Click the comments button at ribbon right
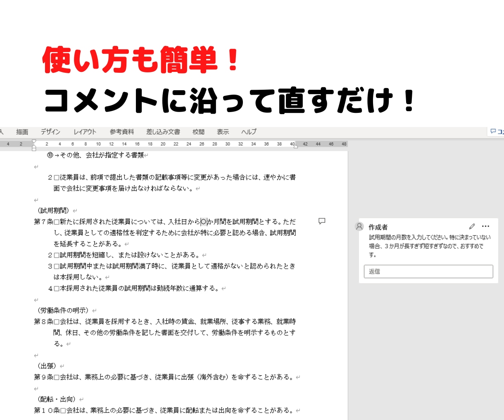This screenshot has width=504, height=420. (497, 132)
